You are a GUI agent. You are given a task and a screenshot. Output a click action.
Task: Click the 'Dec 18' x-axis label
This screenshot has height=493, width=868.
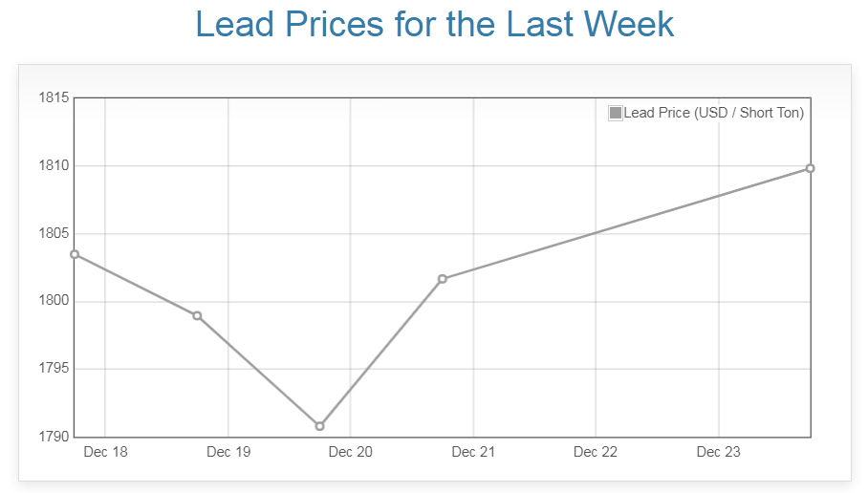point(105,452)
